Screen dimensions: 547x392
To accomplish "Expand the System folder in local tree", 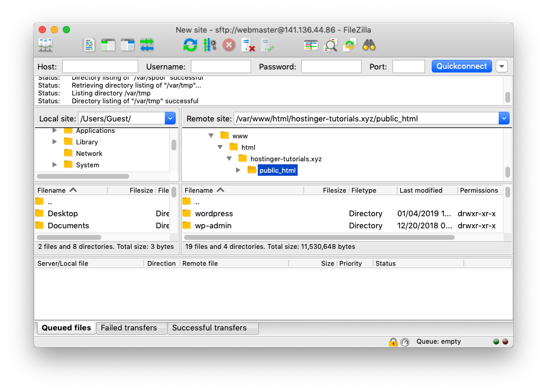I will (54, 165).
